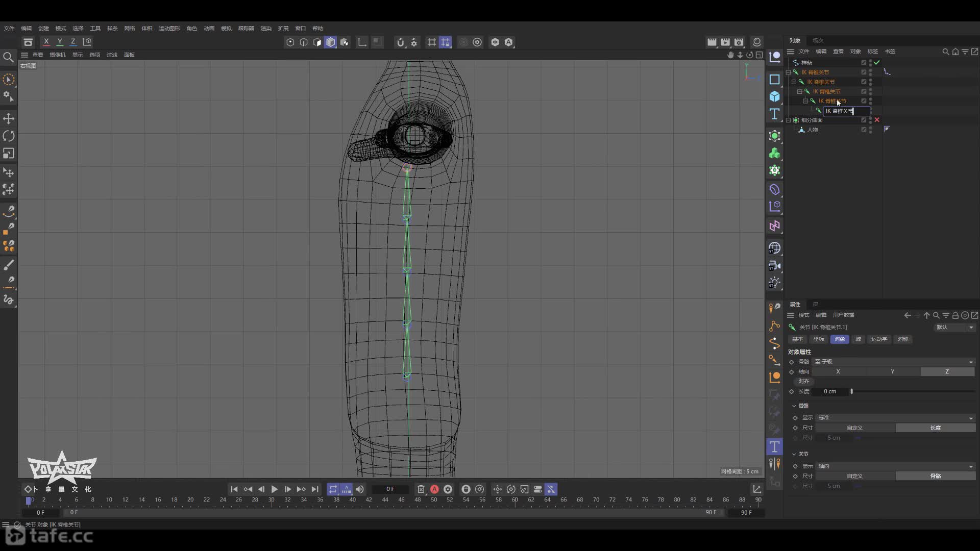
Task: Choose the brush paint tool on left
Action: [9, 265]
